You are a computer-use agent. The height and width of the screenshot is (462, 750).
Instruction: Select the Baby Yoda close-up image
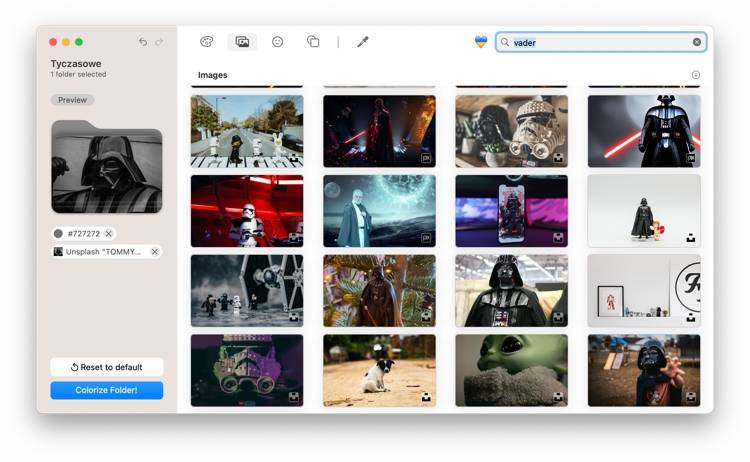511,371
